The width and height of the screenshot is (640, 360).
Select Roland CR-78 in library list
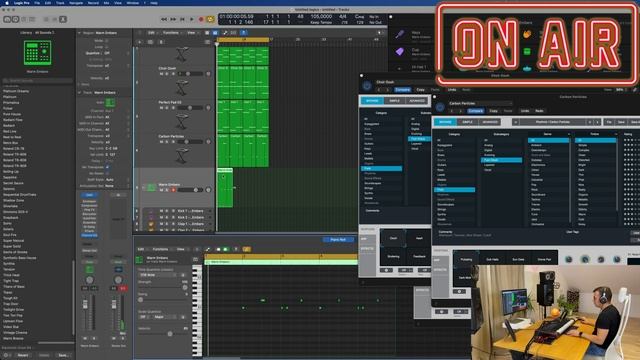[x=14, y=149]
